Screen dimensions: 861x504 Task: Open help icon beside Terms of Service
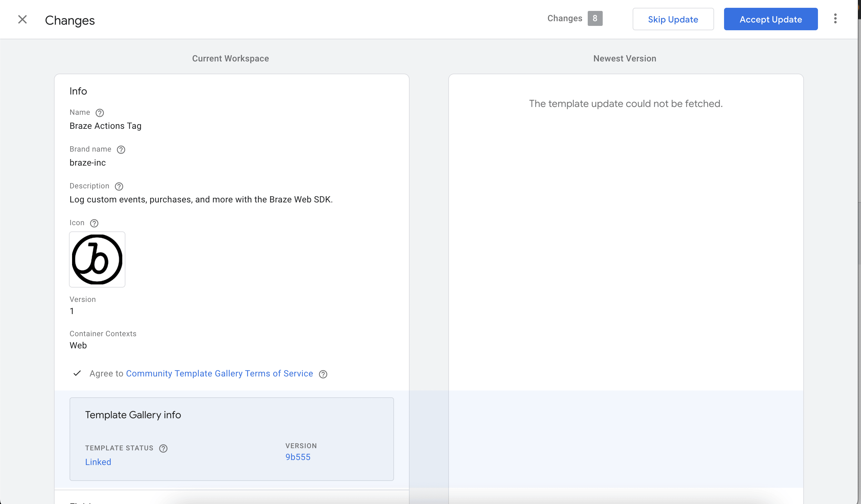pos(323,374)
